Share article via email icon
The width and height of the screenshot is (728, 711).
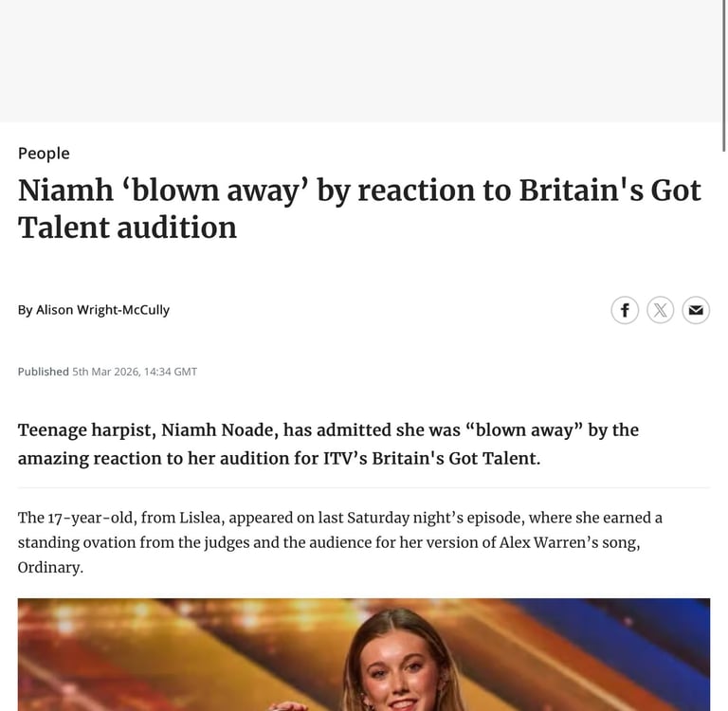(696, 310)
